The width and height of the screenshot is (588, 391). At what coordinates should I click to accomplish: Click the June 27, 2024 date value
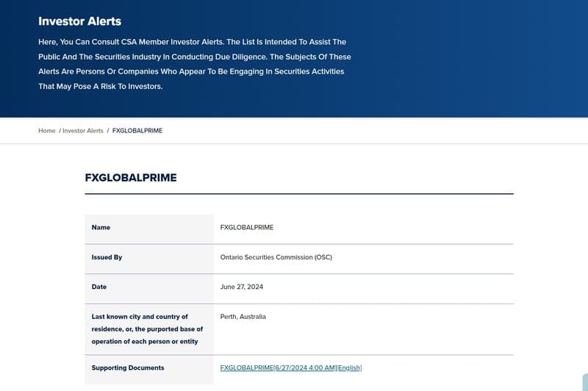point(242,287)
